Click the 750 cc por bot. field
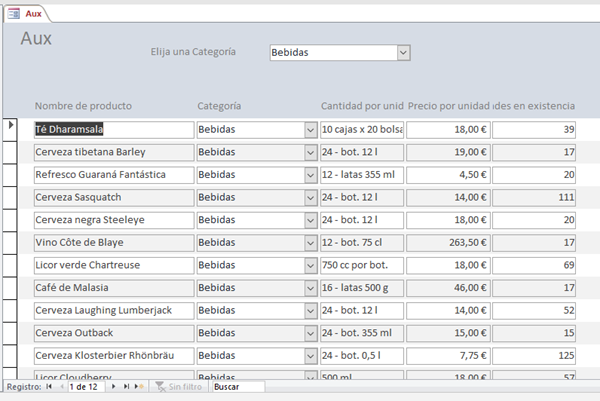This screenshot has height=401, width=600. pyautogui.click(x=362, y=265)
